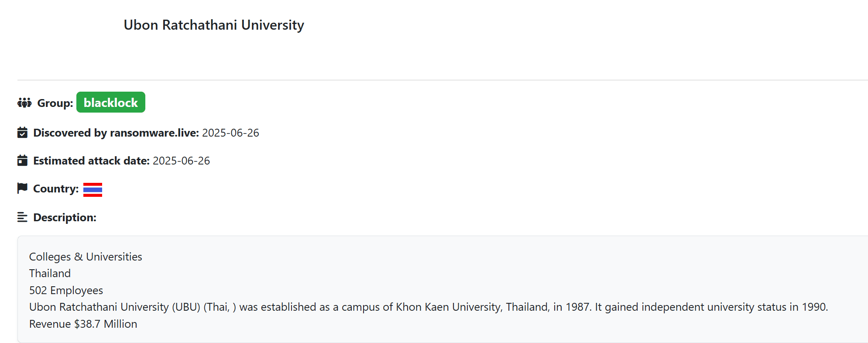This screenshot has height=343, width=868.
Task: Click the blacklock group badge
Action: click(x=110, y=103)
